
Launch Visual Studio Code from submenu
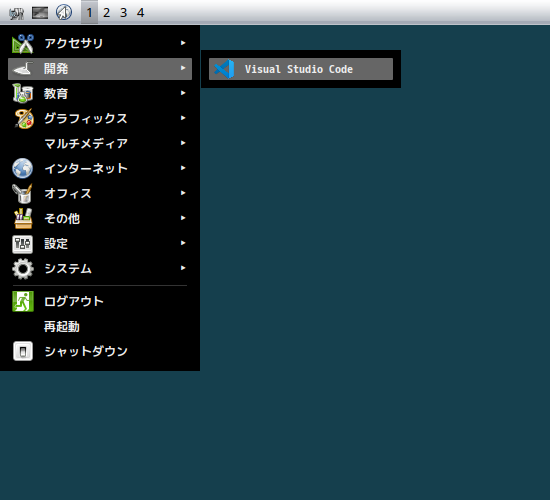point(301,69)
